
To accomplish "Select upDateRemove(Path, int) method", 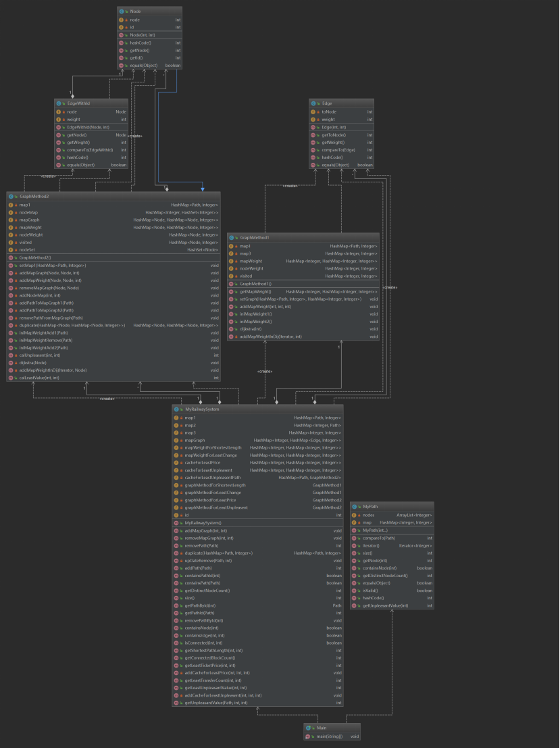I will (x=257, y=561).
